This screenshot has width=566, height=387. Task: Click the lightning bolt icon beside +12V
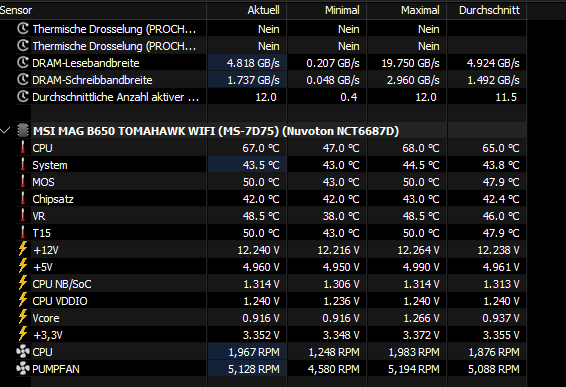tap(23, 249)
